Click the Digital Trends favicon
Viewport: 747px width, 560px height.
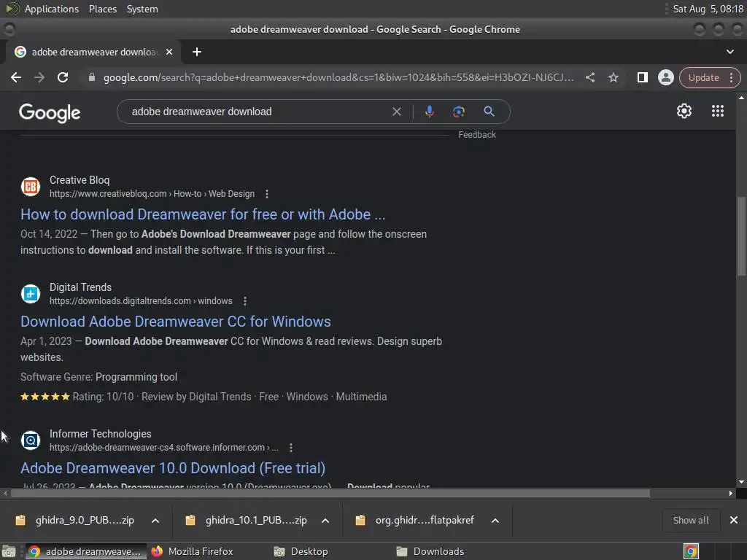click(x=31, y=294)
